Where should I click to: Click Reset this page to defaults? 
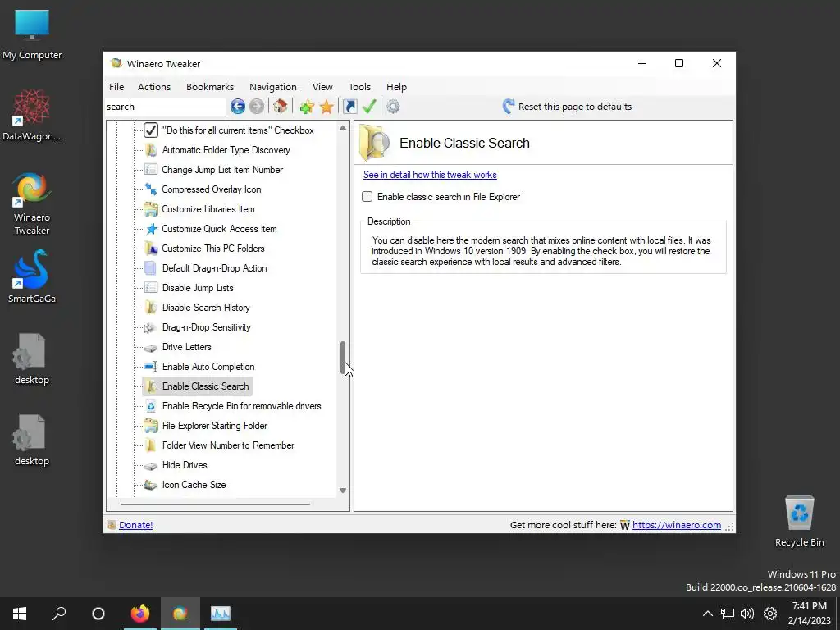click(567, 107)
